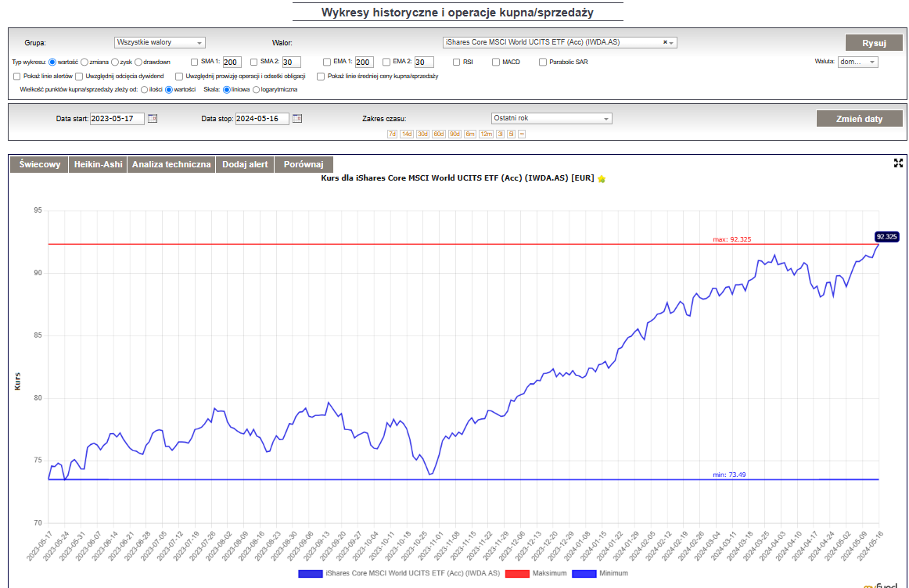Select the 90d quick range
The height and width of the screenshot is (588, 909).
pyautogui.click(x=454, y=134)
